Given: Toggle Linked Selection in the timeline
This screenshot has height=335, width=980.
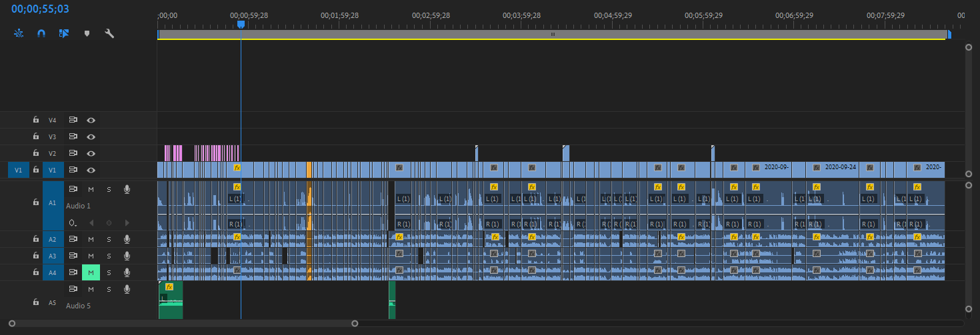Looking at the screenshot, I should (x=64, y=33).
